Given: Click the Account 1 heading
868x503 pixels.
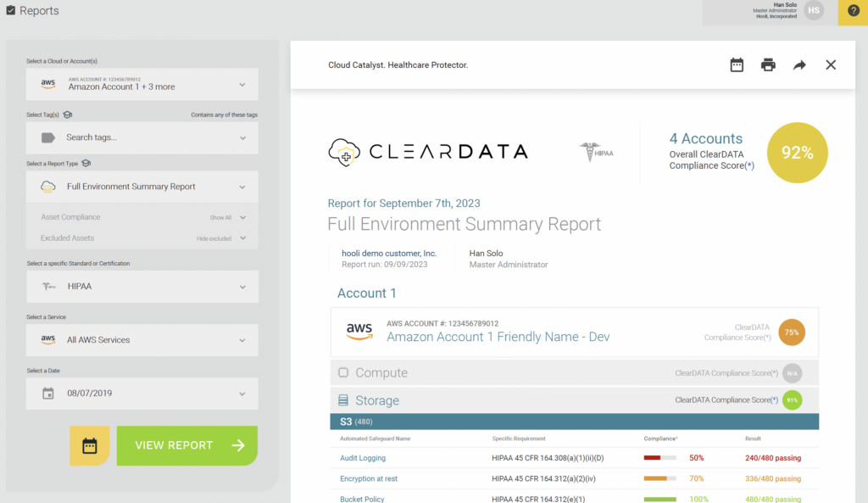Looking at the screenshot, I should pyautogui.click(x=366, y=293).
